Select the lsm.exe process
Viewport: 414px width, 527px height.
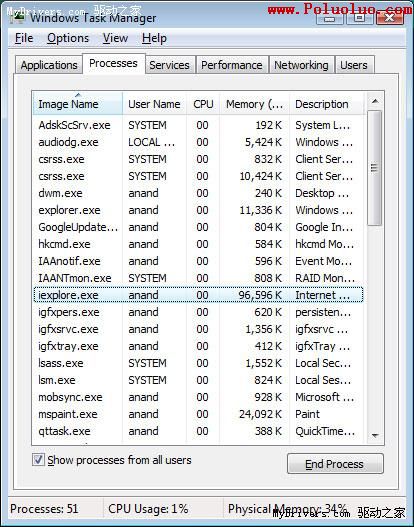[198, 380]
